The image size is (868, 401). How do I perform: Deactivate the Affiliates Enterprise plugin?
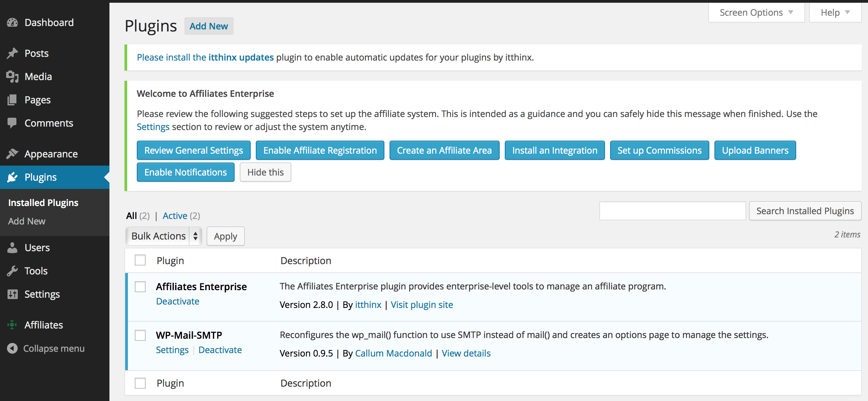(x=178, y=301)
